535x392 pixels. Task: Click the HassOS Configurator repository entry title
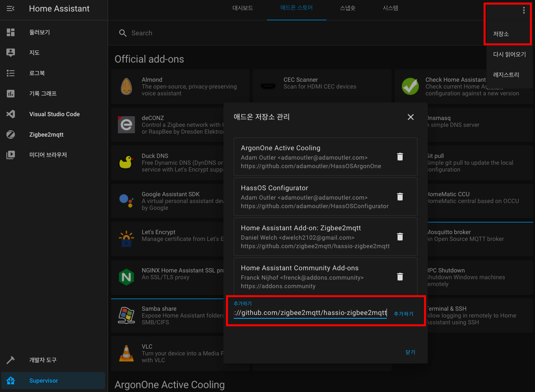pyautogui.click(x=275, y=188)
